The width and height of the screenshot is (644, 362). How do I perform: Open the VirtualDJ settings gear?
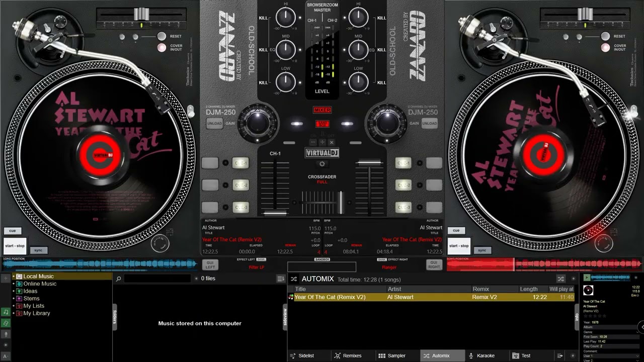coord(322,164)
